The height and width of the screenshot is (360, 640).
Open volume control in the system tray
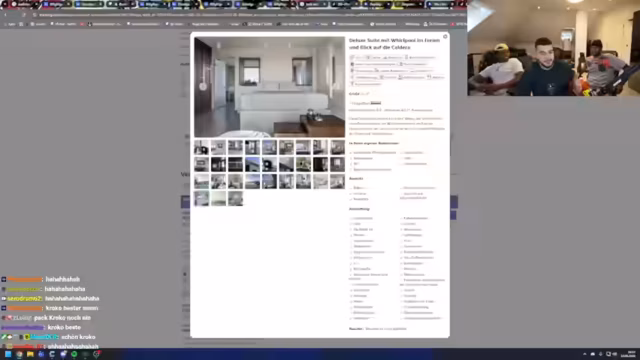click(615, 354)
